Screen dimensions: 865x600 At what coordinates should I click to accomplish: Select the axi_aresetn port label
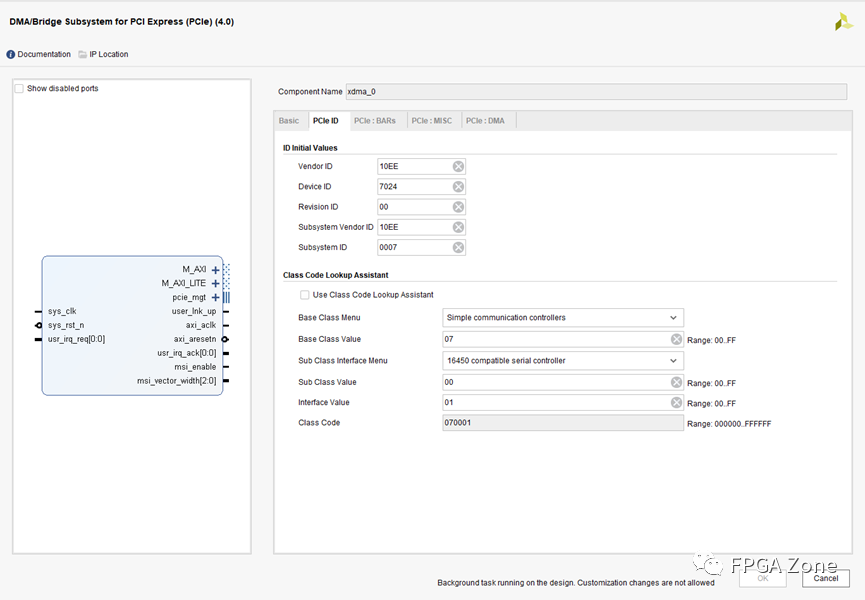click(195, 339)
